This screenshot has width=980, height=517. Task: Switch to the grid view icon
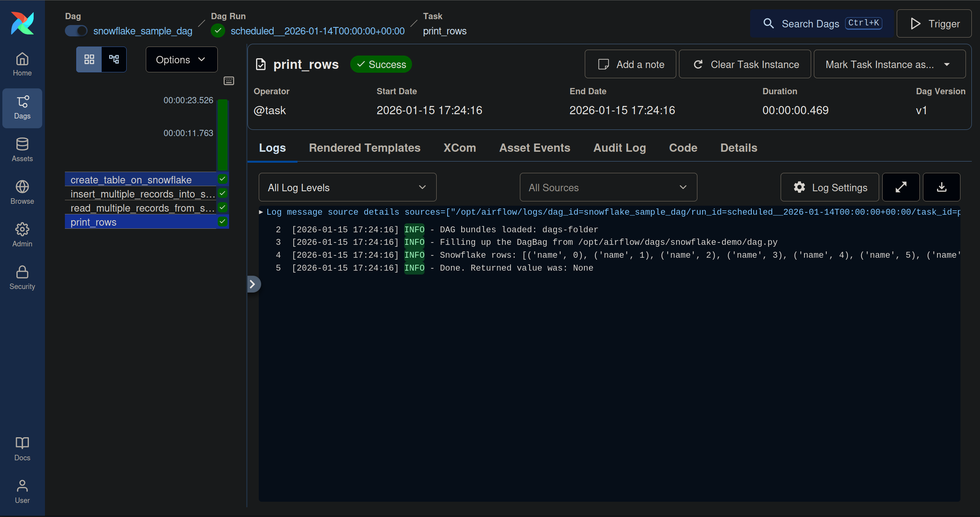89,59
